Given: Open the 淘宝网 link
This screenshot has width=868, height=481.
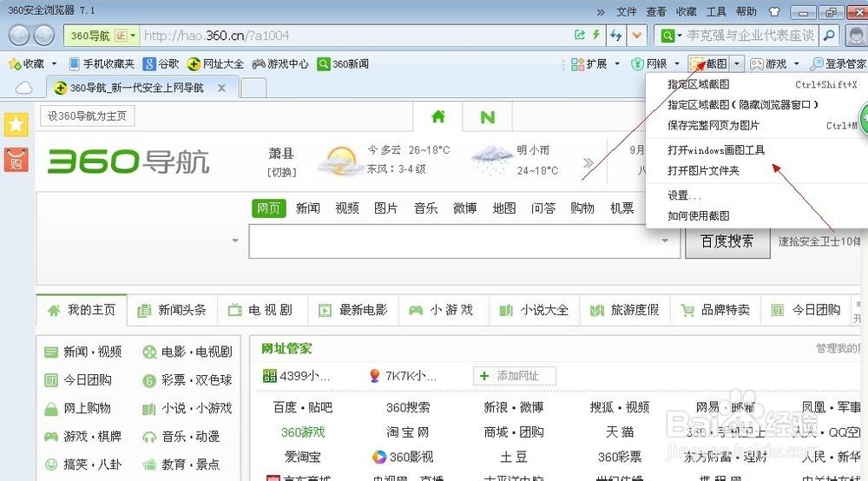Looking at the screenshot, I should click(x=407, y=432).
